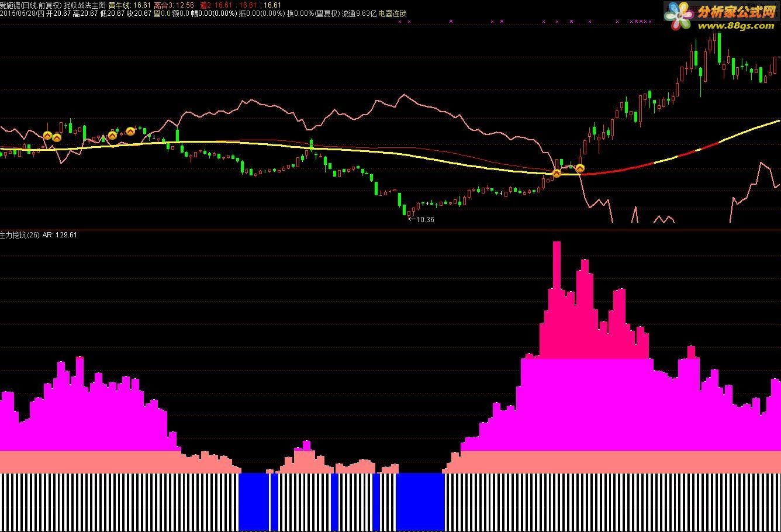Click the red 道2: 16.61 value
The width and height of the screenshot is (781, 532).
[x=216, y=5]
